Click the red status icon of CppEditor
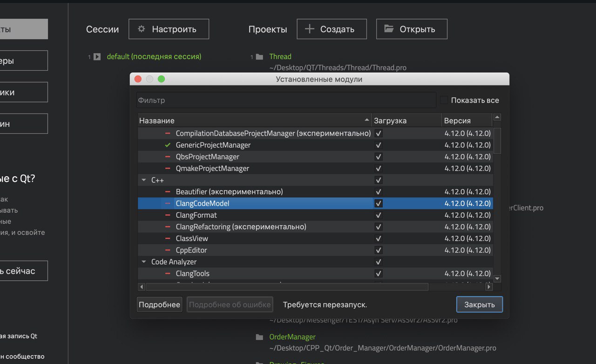 pyautogui.click(x=168, y=250)
